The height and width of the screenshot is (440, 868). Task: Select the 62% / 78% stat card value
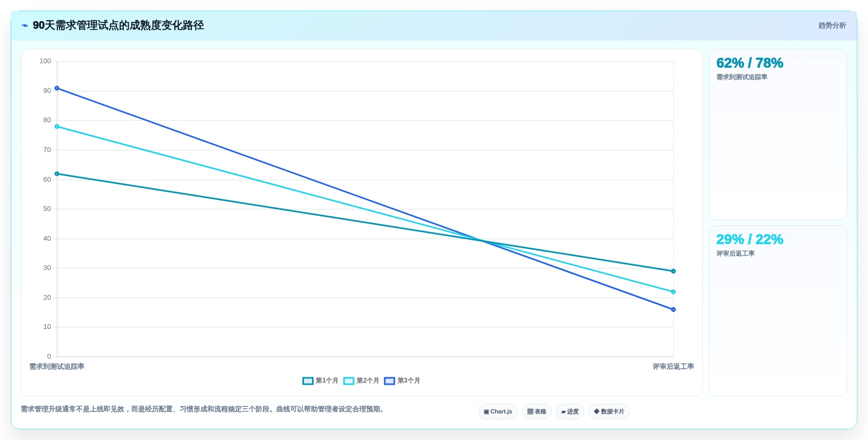coord(749,63)
